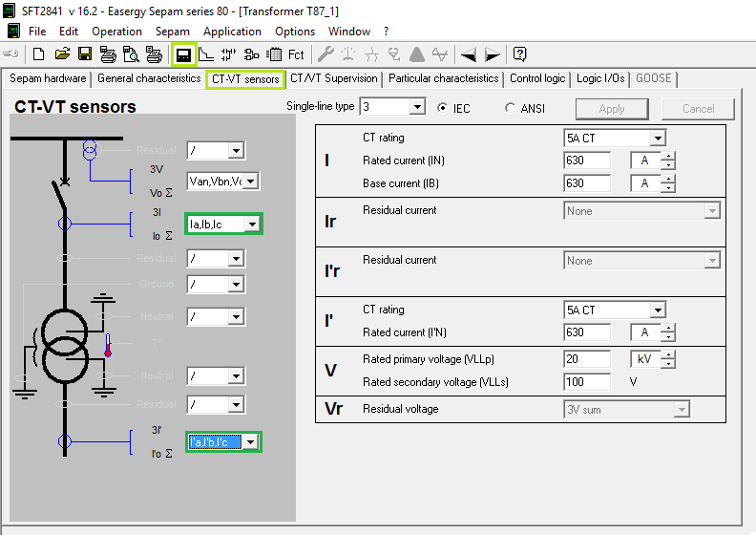This screenshot has width=756, height=535.
Task: Click the Rated current (I'N) field
Action: coord(587,332)
